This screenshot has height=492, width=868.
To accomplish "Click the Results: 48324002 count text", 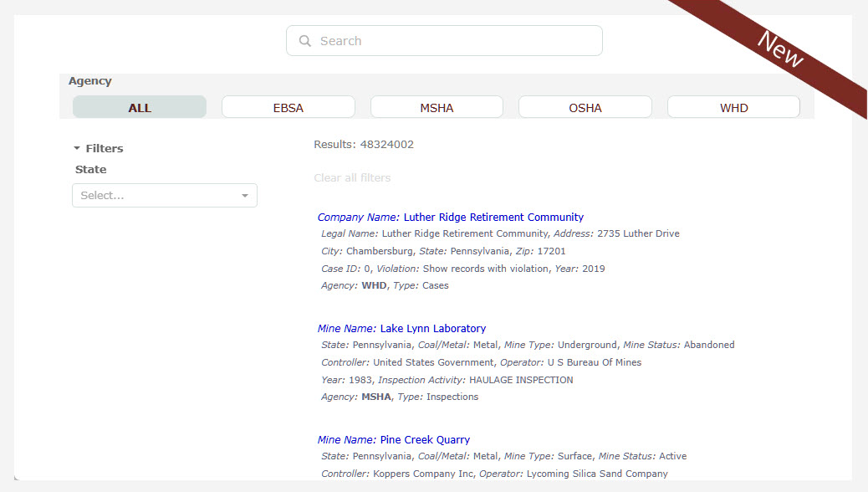I will tap(364, 145).
